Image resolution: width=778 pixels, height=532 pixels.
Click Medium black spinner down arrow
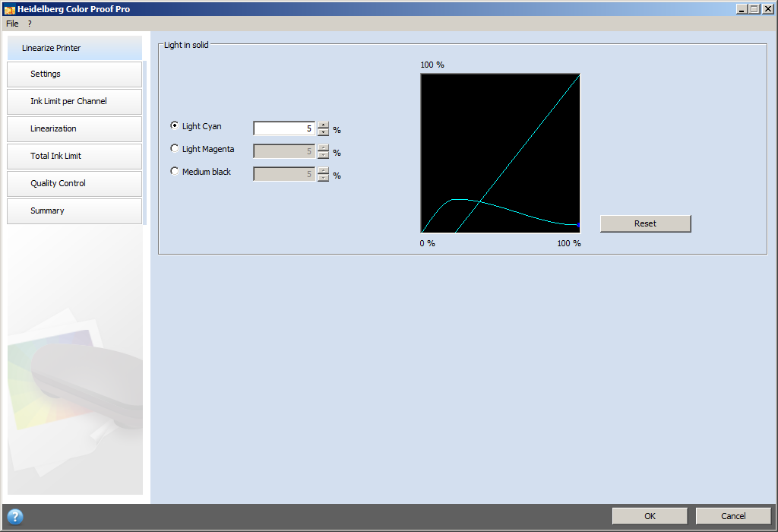point(323,178)
